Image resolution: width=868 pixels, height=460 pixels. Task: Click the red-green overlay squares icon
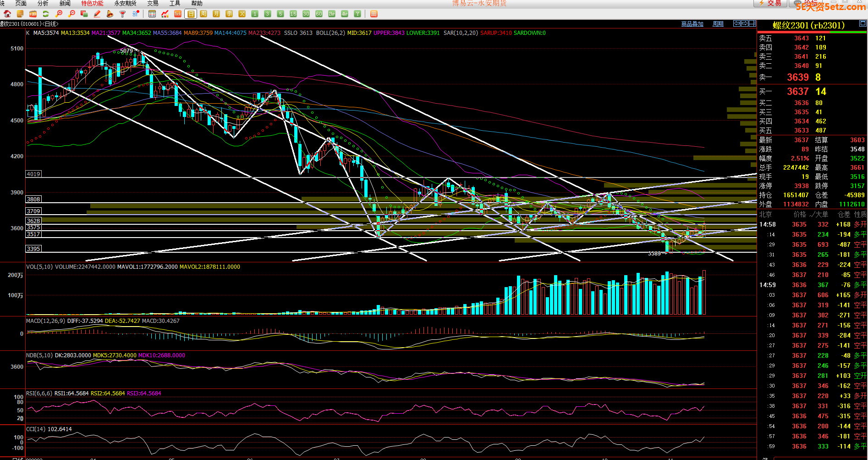[x=84, y=14]
